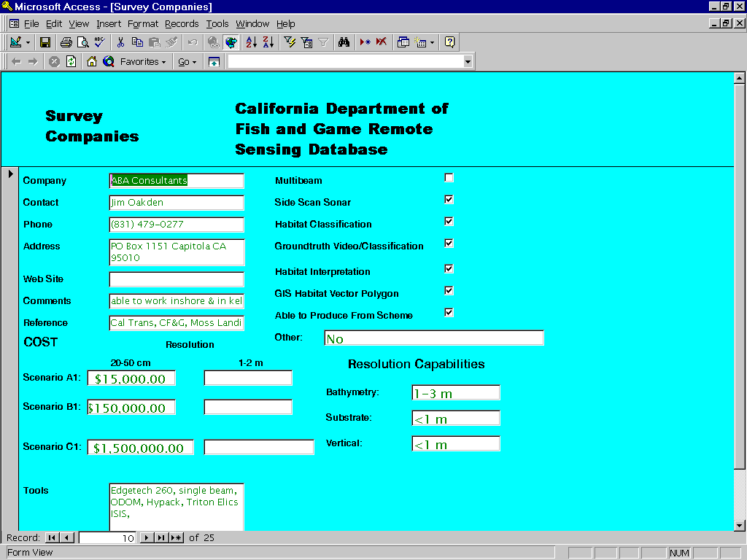Click the Web Site input field
Viewport: 747px width, 560px height.
[177, 279]
